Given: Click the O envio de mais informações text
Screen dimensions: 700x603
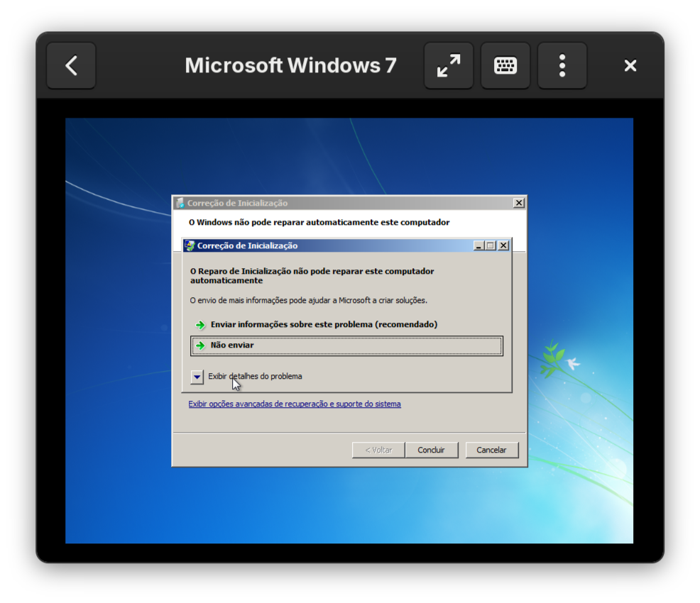Looking at the screenshot, I should coord(309,301).
